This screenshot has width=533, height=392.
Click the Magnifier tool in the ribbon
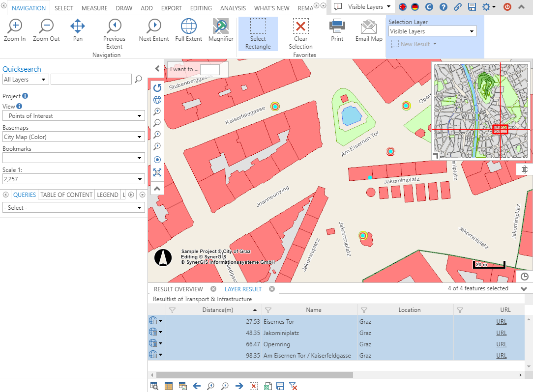click(x=221, y=30)
